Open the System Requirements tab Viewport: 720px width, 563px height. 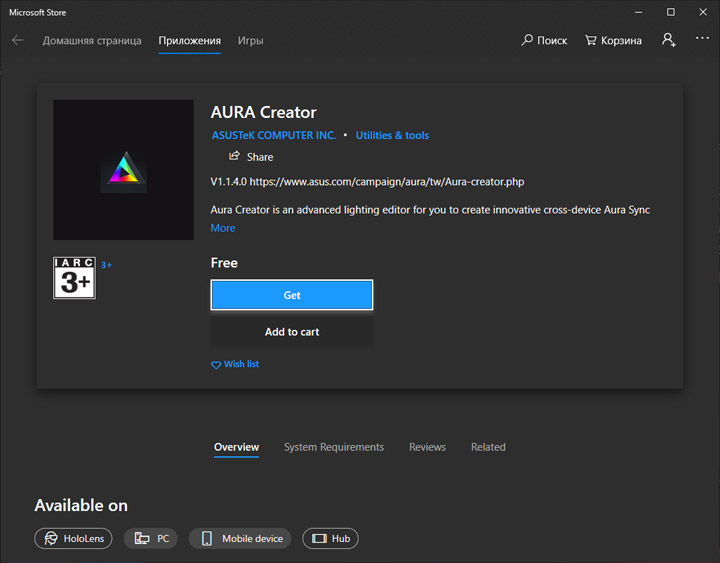click(x=334, y=447)
